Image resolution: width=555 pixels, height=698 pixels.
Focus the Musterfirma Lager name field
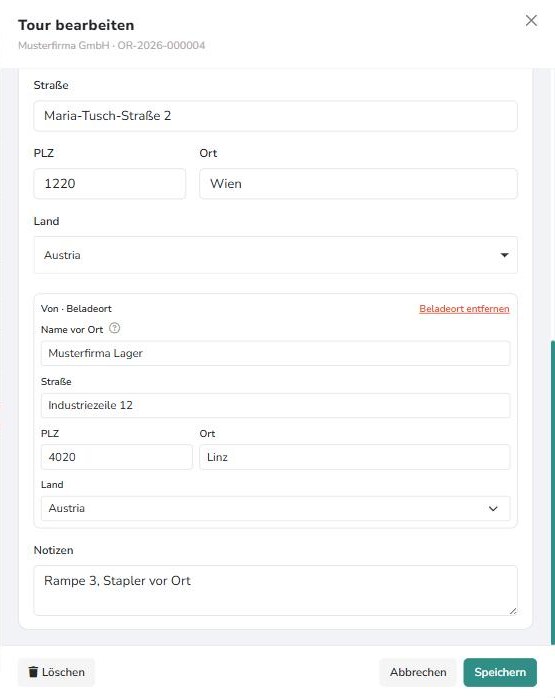pyautogui.click(x=275, y=353)
